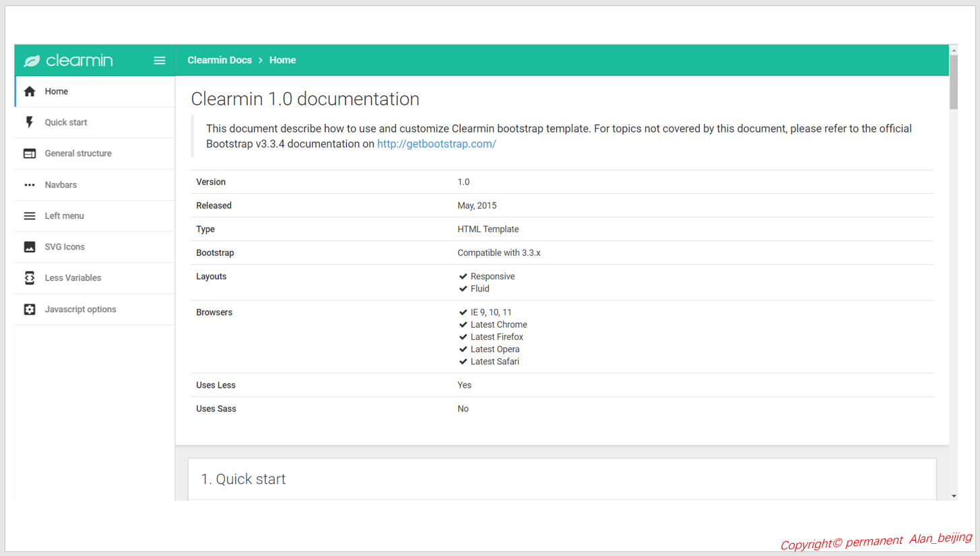Click the checkmark next to Responsive
980x556 pixels.
[x=463, y=277]
